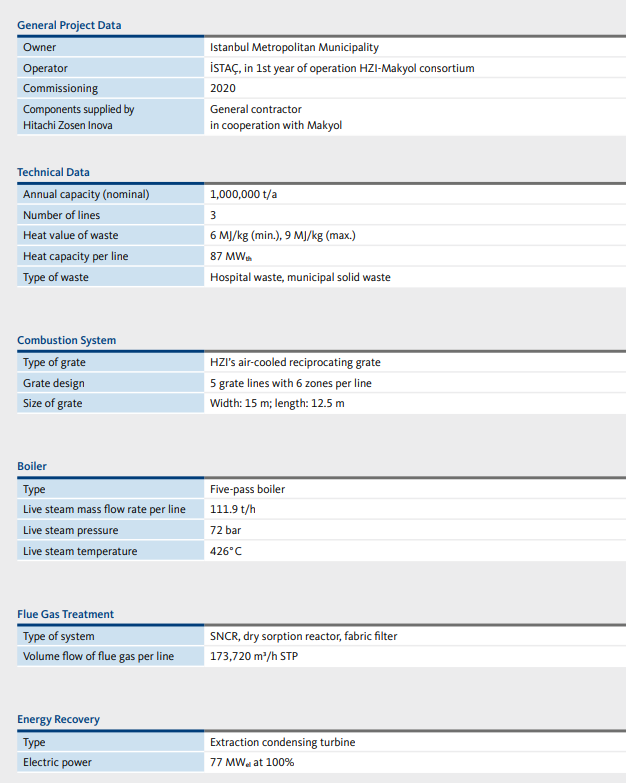This screenshot has width=626, height=783.
Task: Click the General Project Data heading
Action: [x=69, y=25]
